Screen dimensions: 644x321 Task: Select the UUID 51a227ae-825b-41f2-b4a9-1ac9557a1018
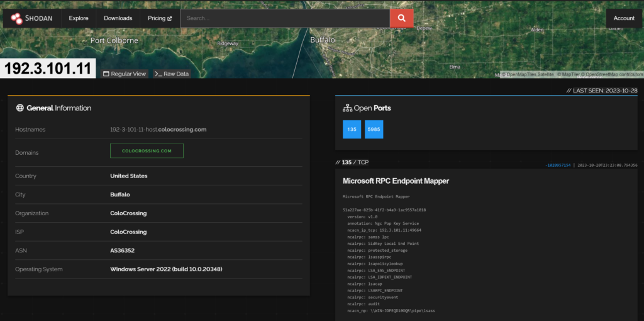point(384,210)
